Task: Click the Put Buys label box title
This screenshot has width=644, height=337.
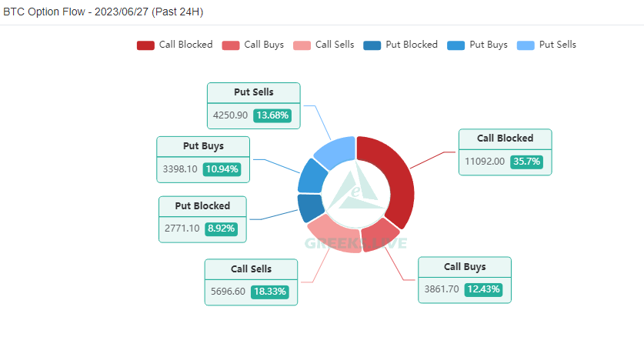Action: pyautogui.click(x=203, y=145)
